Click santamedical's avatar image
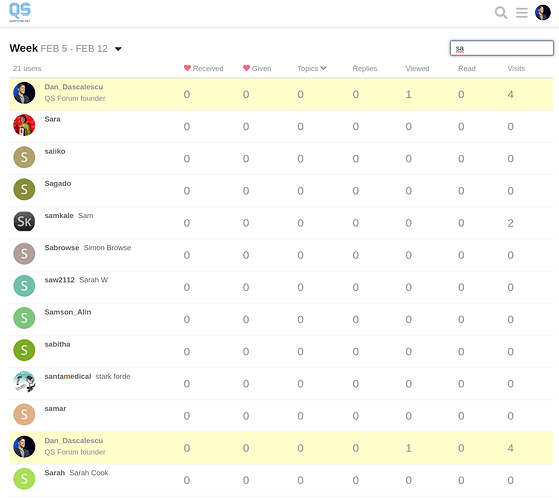This screenshot has height=500, width=559. pyautogui.click(x=24, y=382)
